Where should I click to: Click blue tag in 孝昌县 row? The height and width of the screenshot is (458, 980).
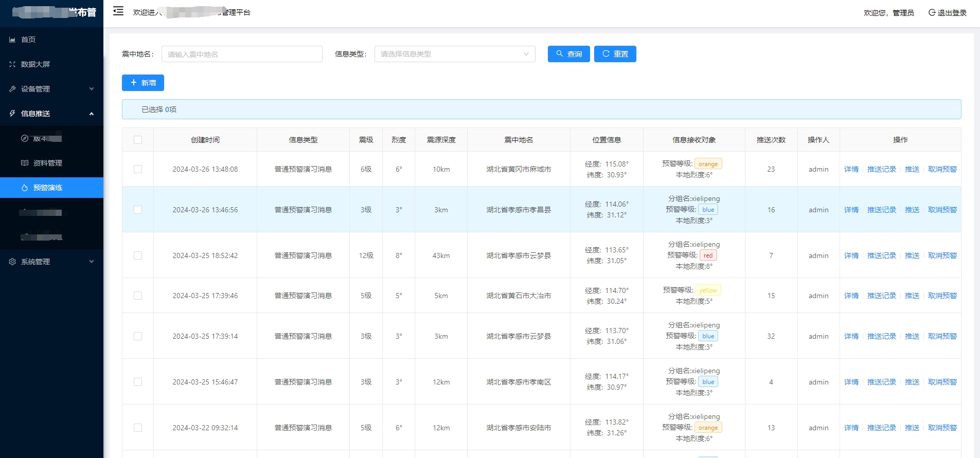tap(708, 209)
